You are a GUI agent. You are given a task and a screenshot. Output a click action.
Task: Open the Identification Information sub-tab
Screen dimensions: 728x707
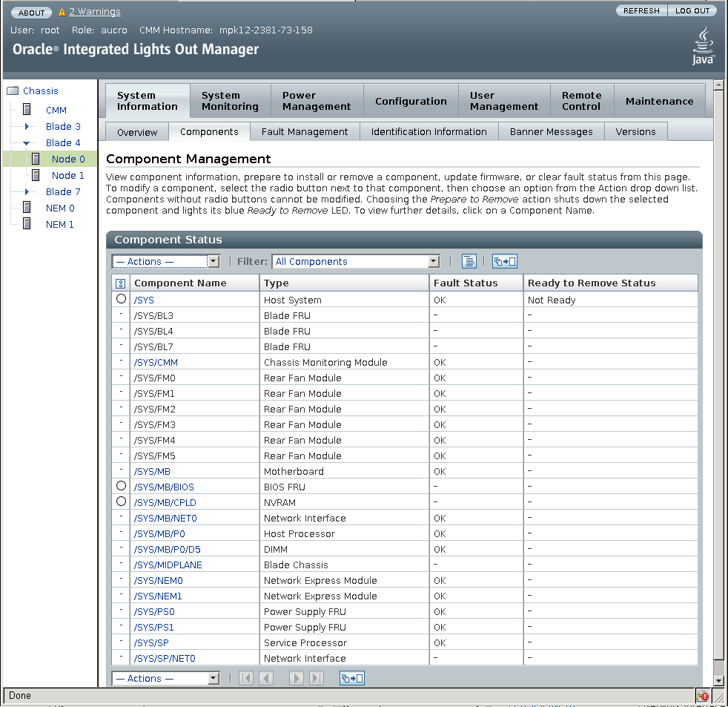click(429, 132)
